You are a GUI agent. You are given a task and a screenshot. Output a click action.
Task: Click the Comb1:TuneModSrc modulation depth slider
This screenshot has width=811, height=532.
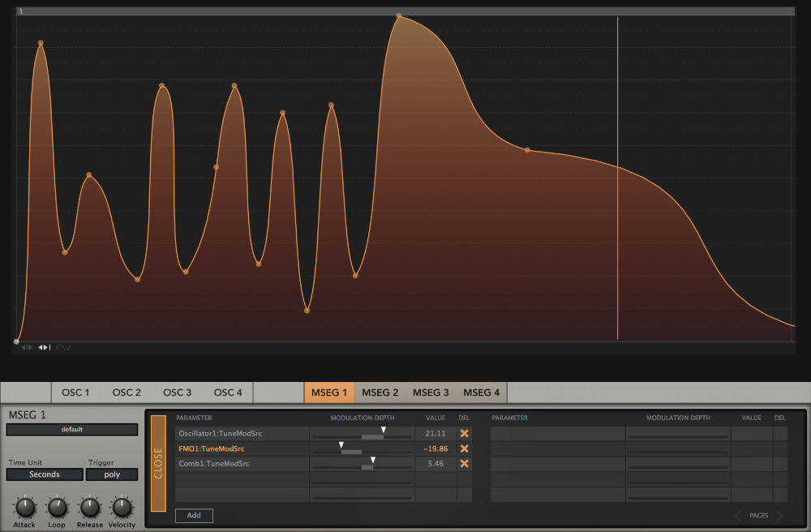(x=362, y=466)
